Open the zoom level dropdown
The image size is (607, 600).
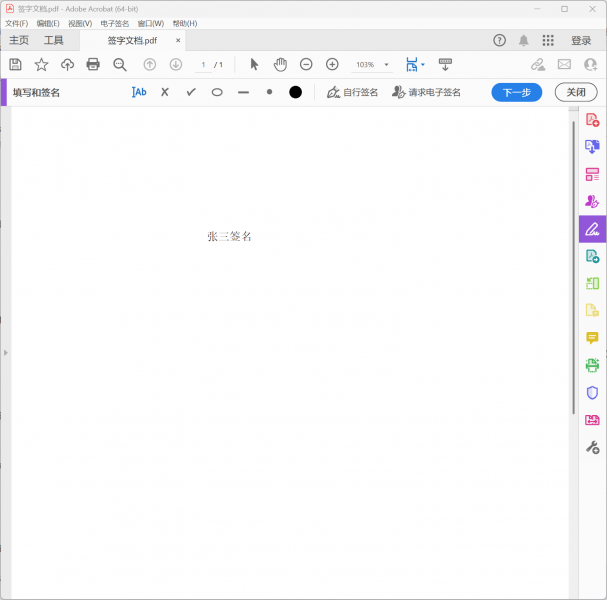click(x=387, y=65)
